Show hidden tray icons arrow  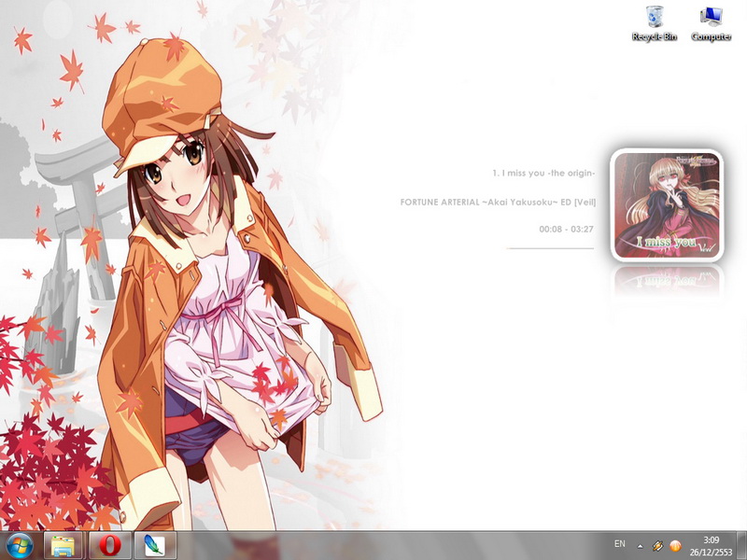pos(640,546)
